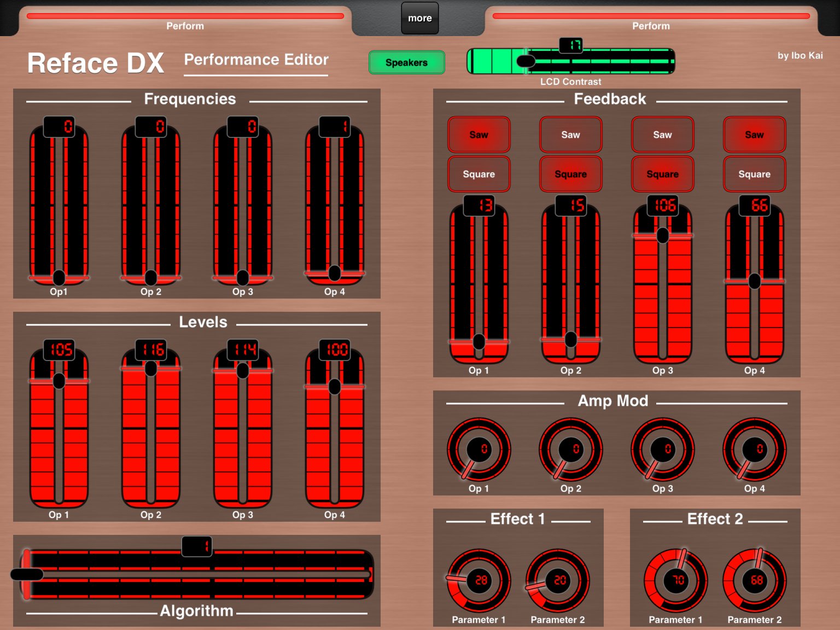Click the Feedback Op 3 value display 106
The width and height of the screenshot is (840, 630).
(x=663, y=205)
